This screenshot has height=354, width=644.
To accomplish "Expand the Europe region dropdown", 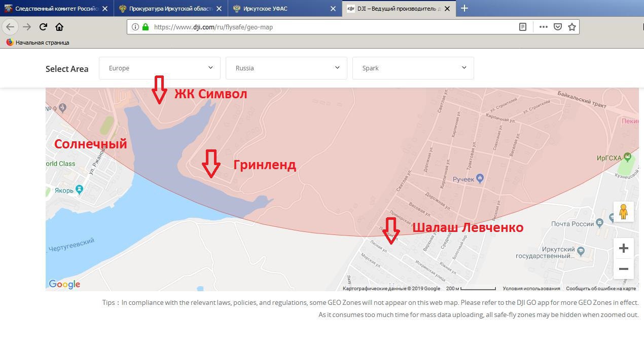I will click(160, 68).
